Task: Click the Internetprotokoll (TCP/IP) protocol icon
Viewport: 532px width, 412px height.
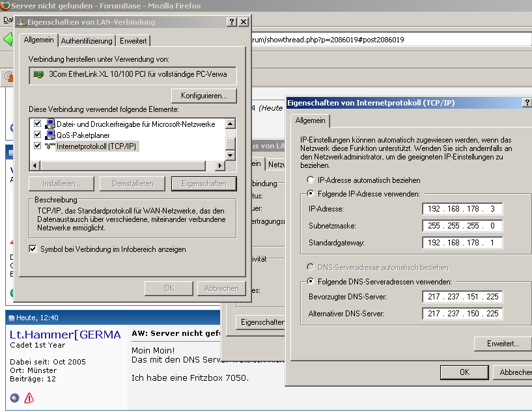Action: [50, 146]
